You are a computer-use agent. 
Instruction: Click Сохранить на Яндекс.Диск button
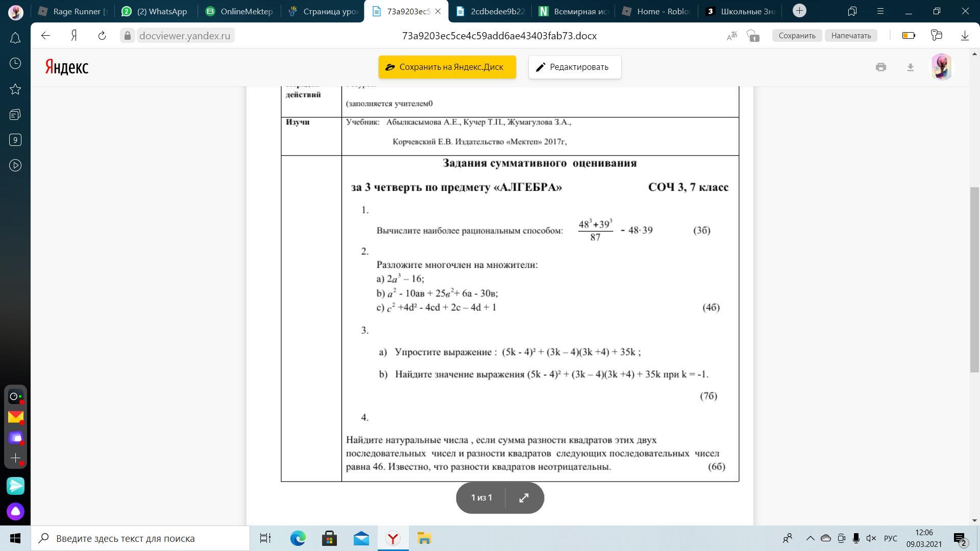(x=447, y=67)
